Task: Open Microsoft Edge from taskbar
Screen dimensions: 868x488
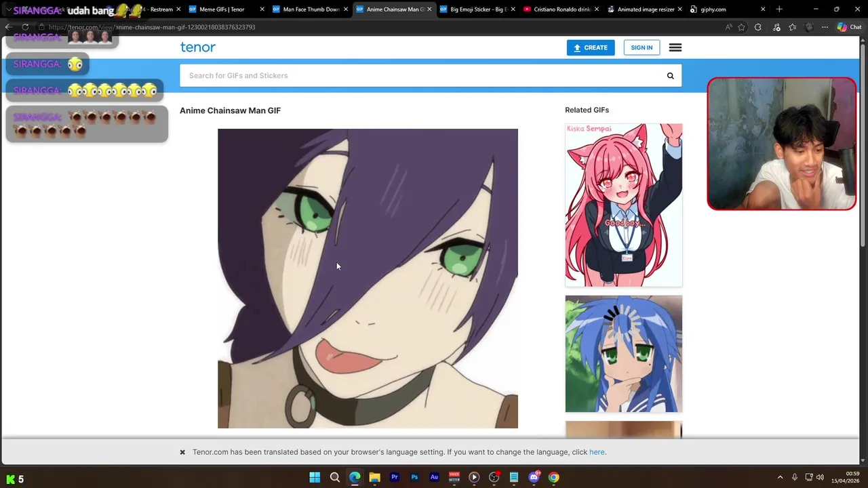Action: point(355,477)
